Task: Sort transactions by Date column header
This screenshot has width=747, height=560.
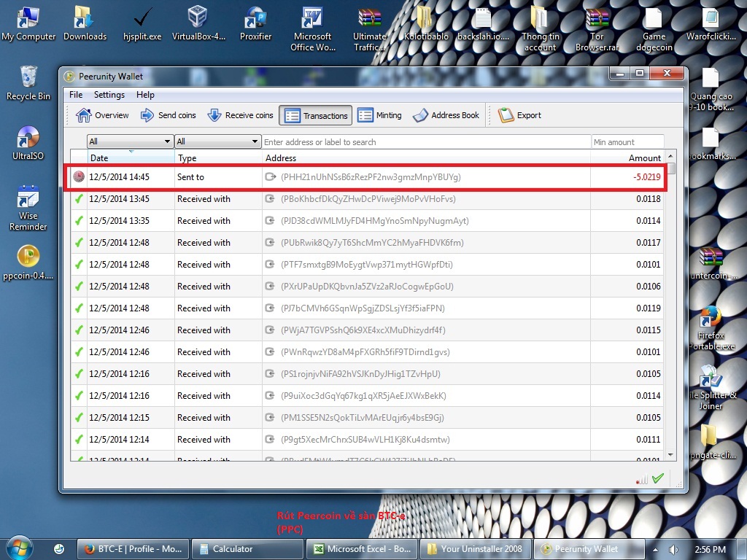Action: pyautogui.click(x=131, y=157)
